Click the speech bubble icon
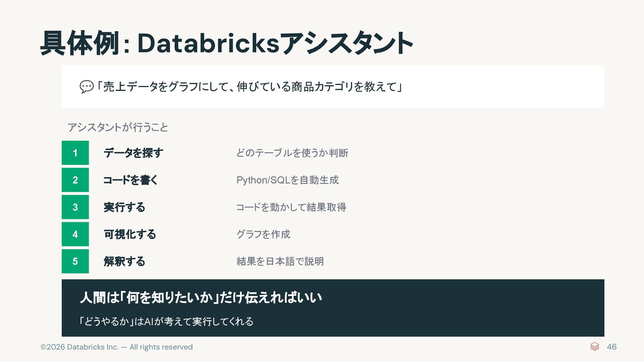 [86, 87]
